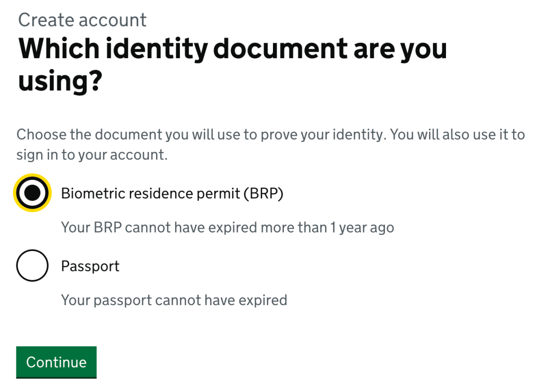
Task: Click "sign in to your account" text line
Action: pyautogui.click(x=91, y=155)
